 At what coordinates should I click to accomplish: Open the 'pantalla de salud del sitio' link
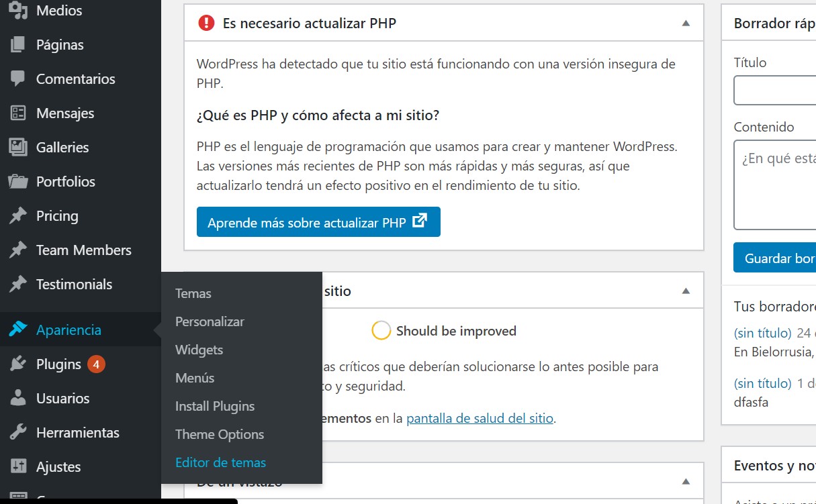point(480,418)
